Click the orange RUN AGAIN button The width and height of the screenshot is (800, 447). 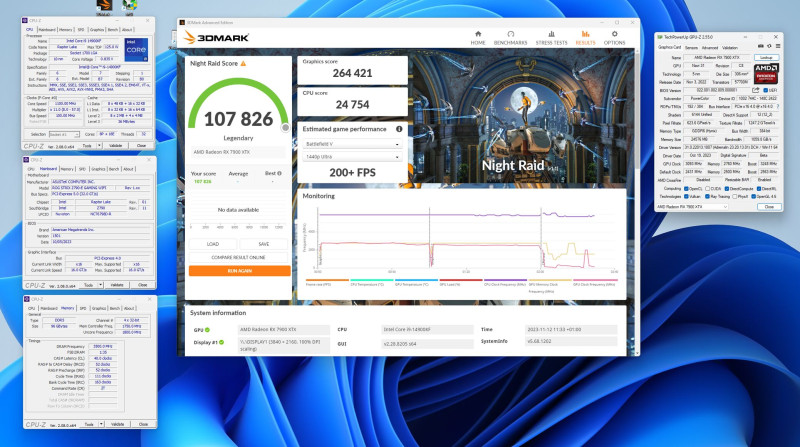[239, 271]
